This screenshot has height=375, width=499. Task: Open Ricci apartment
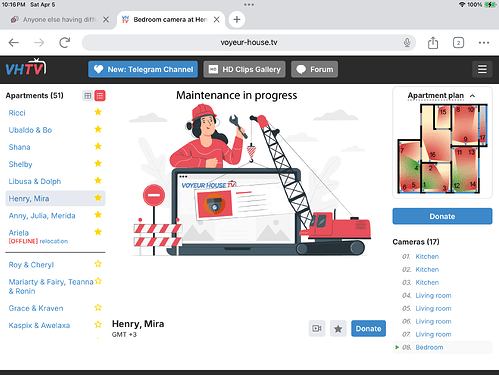pos(17,113)
